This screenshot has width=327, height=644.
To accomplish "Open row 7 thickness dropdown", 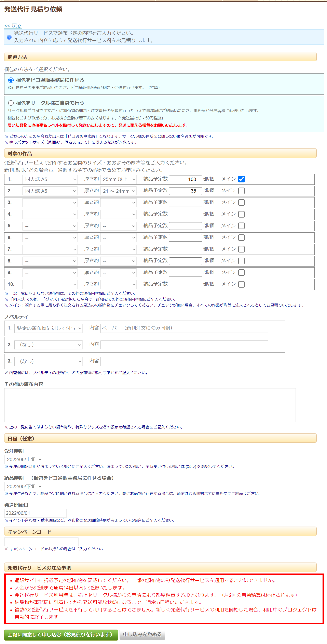I will [118, 249].
